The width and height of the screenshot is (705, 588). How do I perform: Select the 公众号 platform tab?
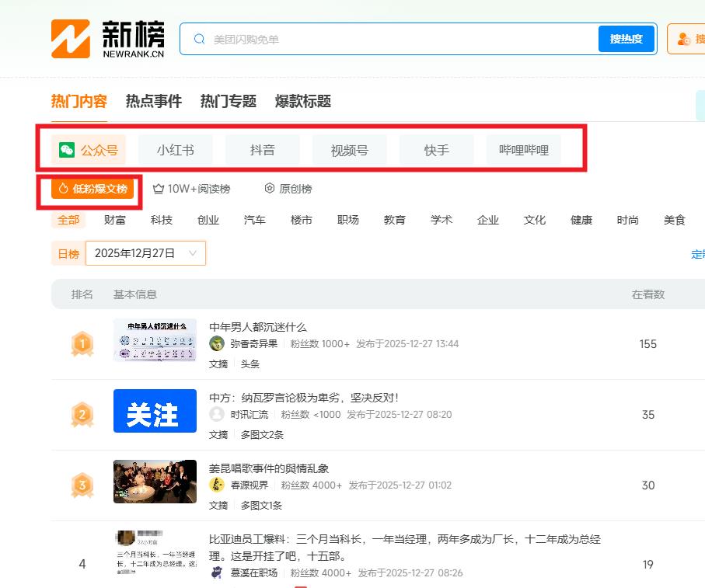coord(89,150)
